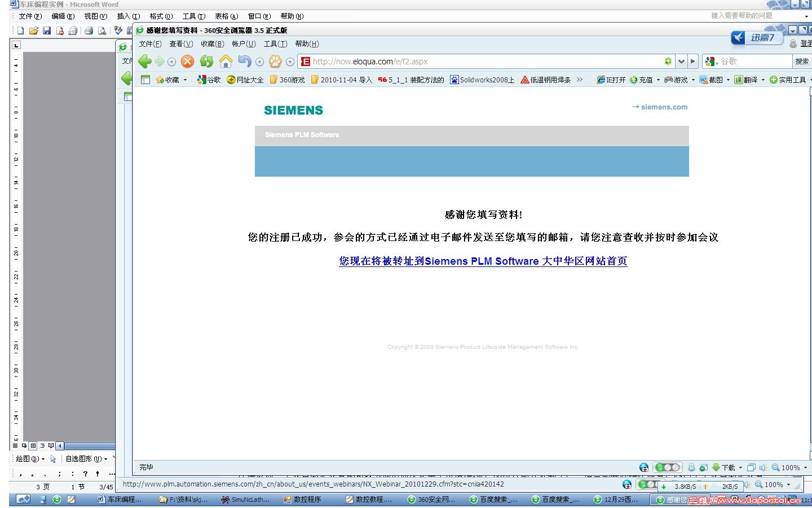Open the Word 编辑(E) menu
Viewport: 812px width, 508px height.
click(63, 16)
